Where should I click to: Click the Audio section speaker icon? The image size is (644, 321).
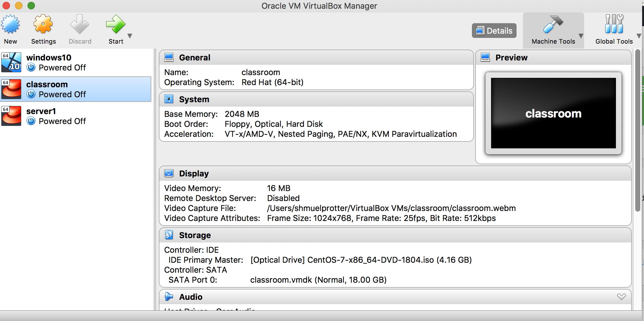(x=169, y=297)
